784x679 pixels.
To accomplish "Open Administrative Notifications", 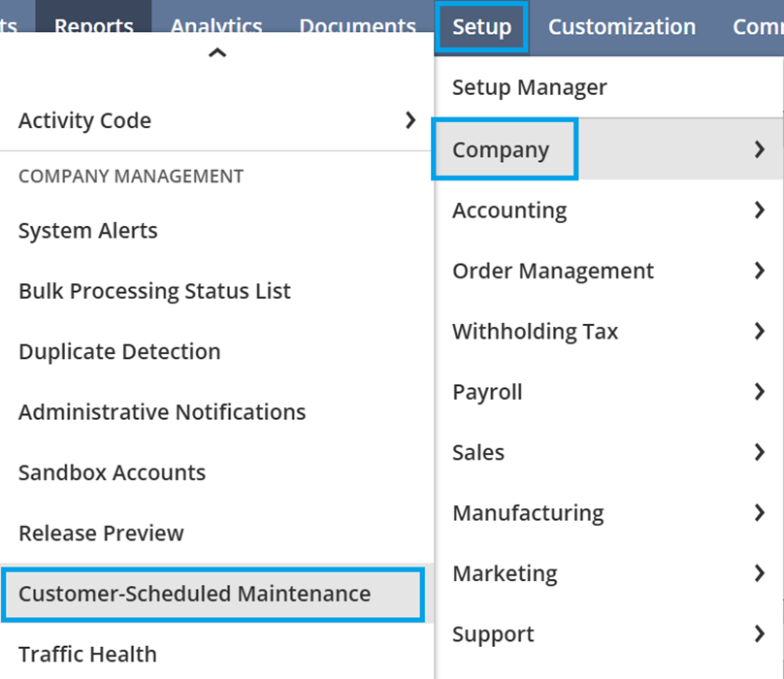I will 162,412.
